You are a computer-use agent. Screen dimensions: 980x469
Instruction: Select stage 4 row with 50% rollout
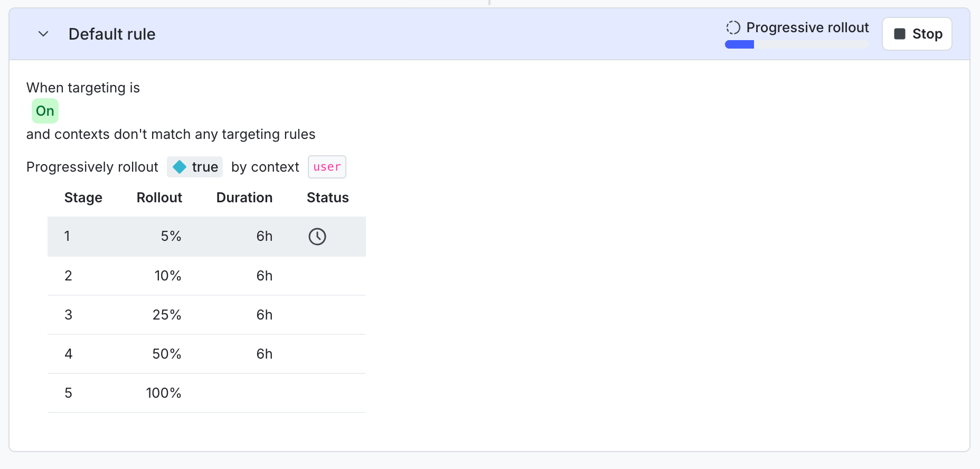(206, 354)
